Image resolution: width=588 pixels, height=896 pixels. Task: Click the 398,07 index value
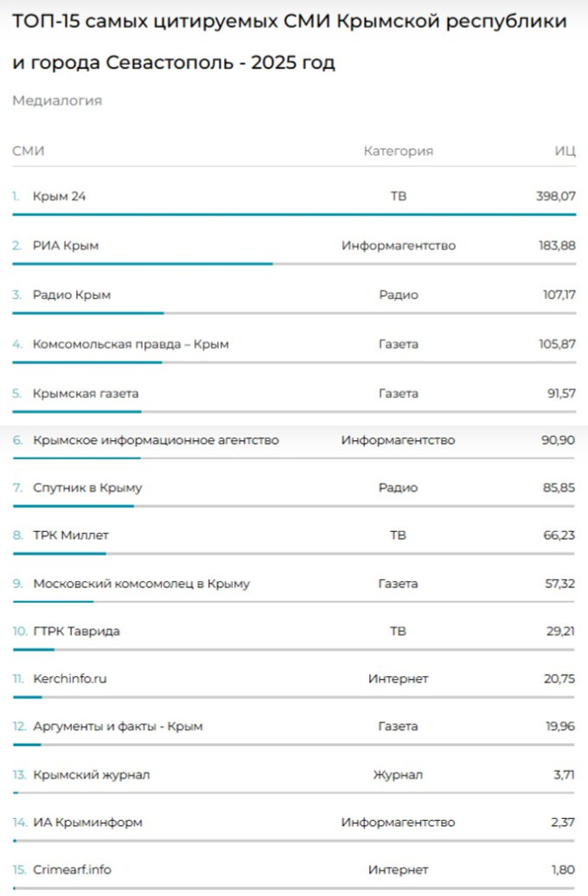click(x=556, y=197)
